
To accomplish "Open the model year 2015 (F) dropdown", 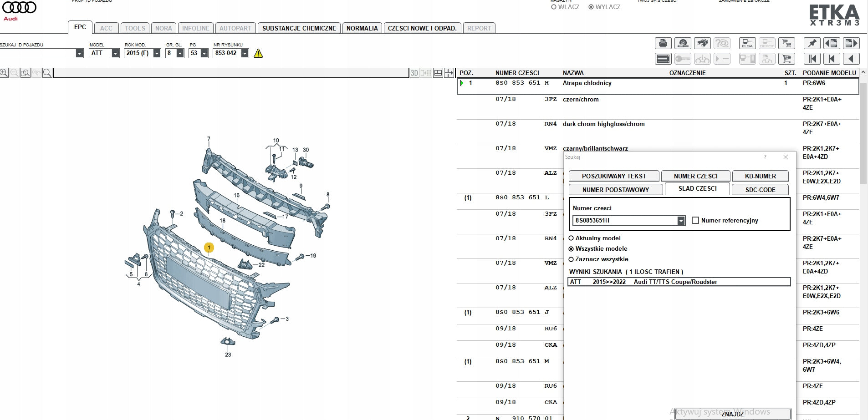I will 157,53.
